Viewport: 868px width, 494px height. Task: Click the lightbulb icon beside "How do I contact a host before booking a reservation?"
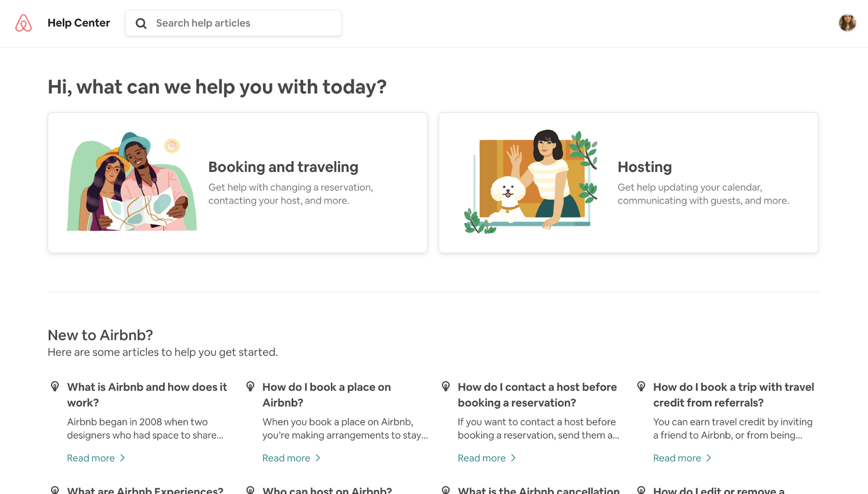point(445,386)
